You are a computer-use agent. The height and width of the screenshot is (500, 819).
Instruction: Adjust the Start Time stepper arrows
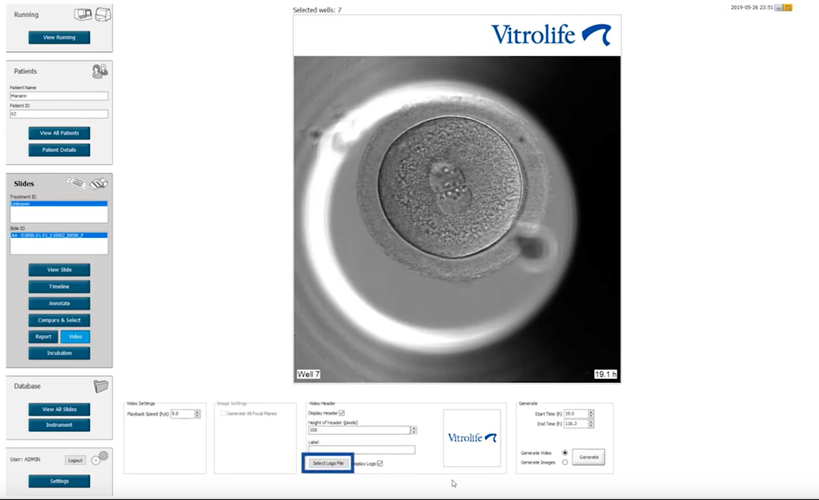point(591,413)
